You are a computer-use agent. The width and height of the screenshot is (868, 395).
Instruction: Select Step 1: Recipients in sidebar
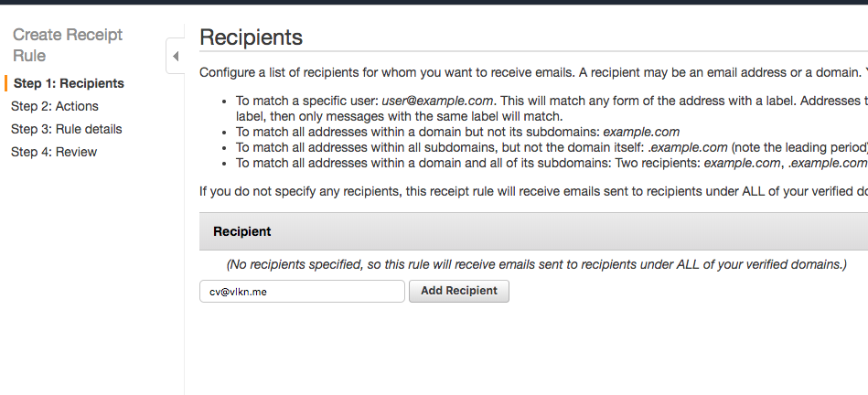(x=69, y=83)
